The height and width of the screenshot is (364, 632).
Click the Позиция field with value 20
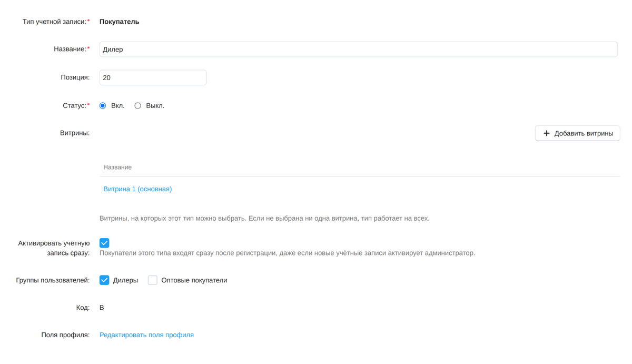click(153, 77)
